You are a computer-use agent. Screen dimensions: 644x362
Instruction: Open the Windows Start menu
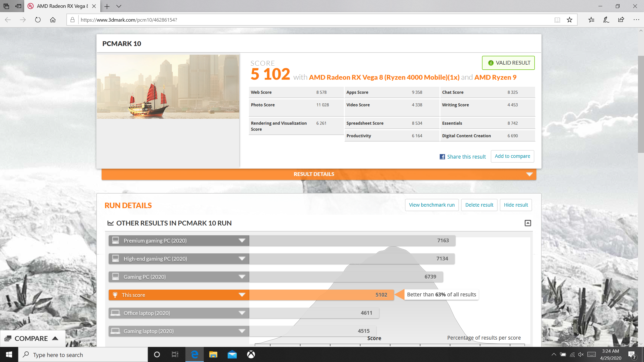[x=9, y=355]
